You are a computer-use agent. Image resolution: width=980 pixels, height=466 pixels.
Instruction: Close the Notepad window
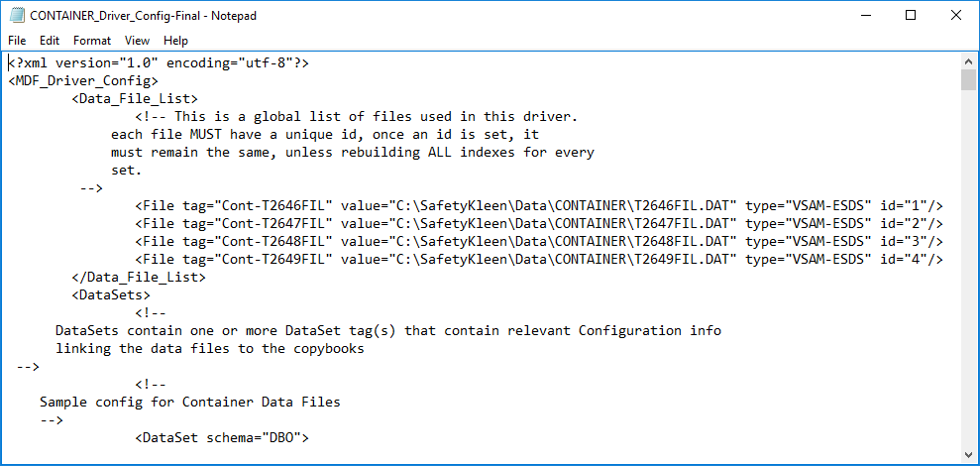tap(955, 16)
